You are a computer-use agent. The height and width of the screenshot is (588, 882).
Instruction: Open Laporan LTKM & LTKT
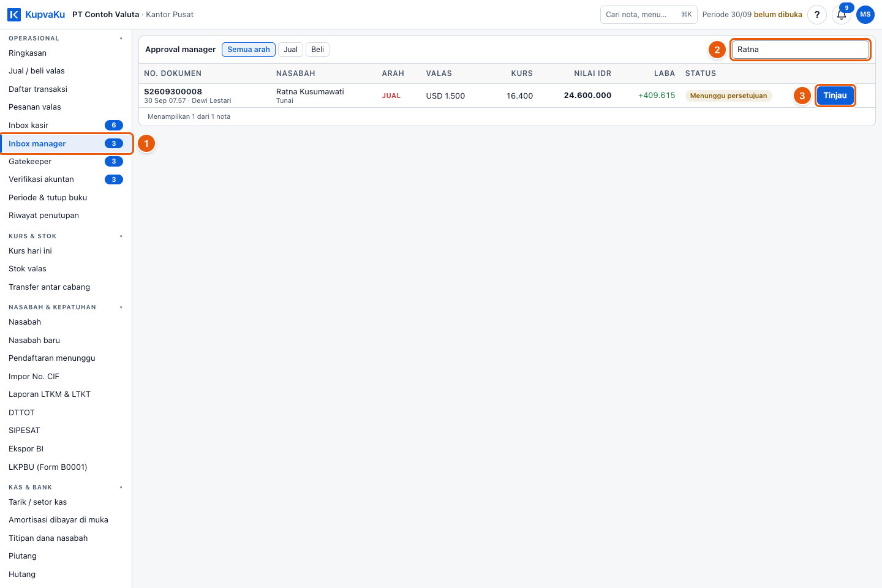[66, 394]
